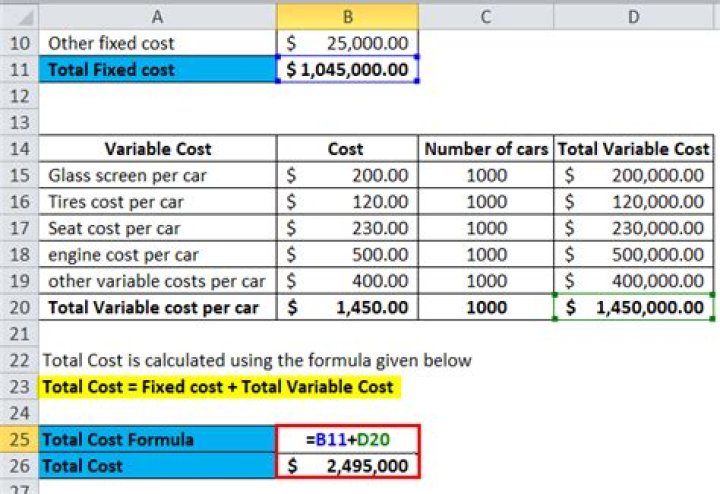Select column B header
This screenshot has width=720, height=494.
348,17
